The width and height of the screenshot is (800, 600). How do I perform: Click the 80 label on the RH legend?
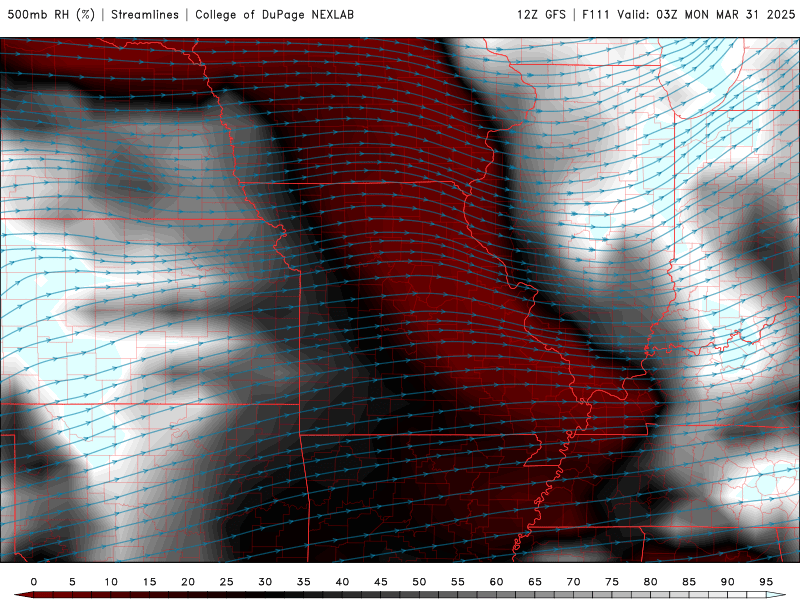650,582
